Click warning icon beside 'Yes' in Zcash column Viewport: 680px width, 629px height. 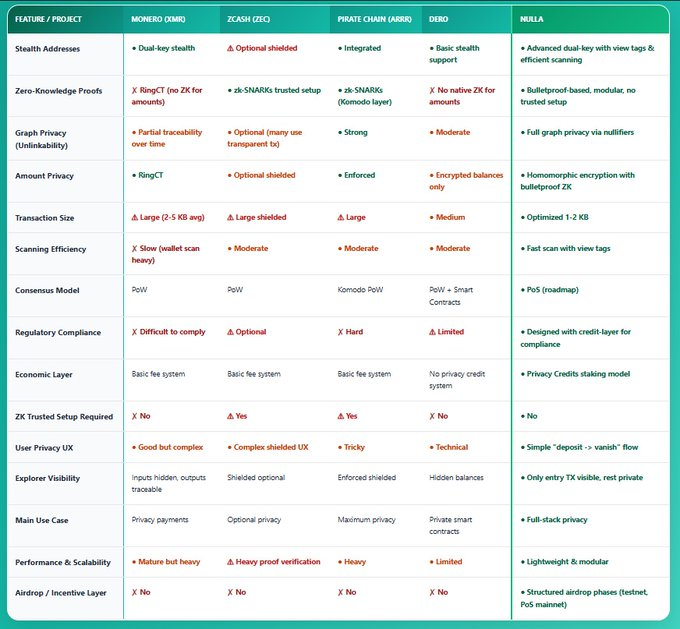[x=230, y=416]
